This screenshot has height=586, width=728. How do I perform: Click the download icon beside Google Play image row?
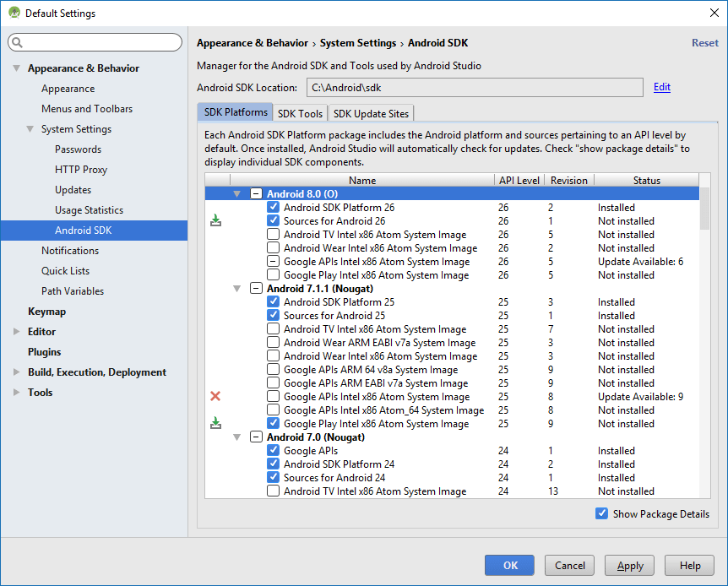(216, 423)
